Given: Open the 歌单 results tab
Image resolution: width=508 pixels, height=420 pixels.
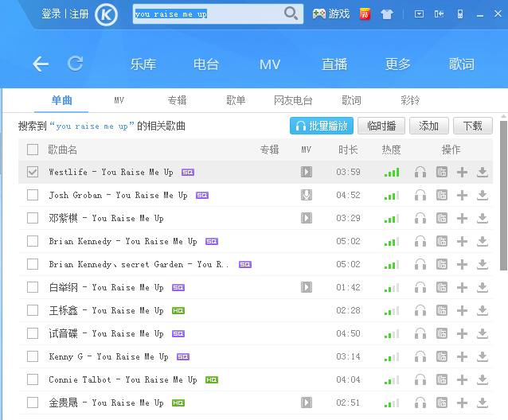Looking at the screenshot, I should click(x=236, y=100).
